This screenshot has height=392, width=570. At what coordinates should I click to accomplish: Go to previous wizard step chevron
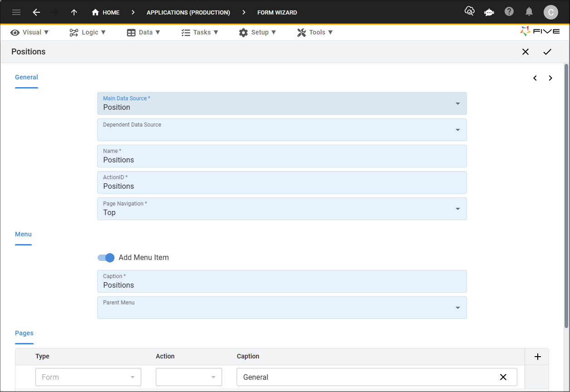535,78
